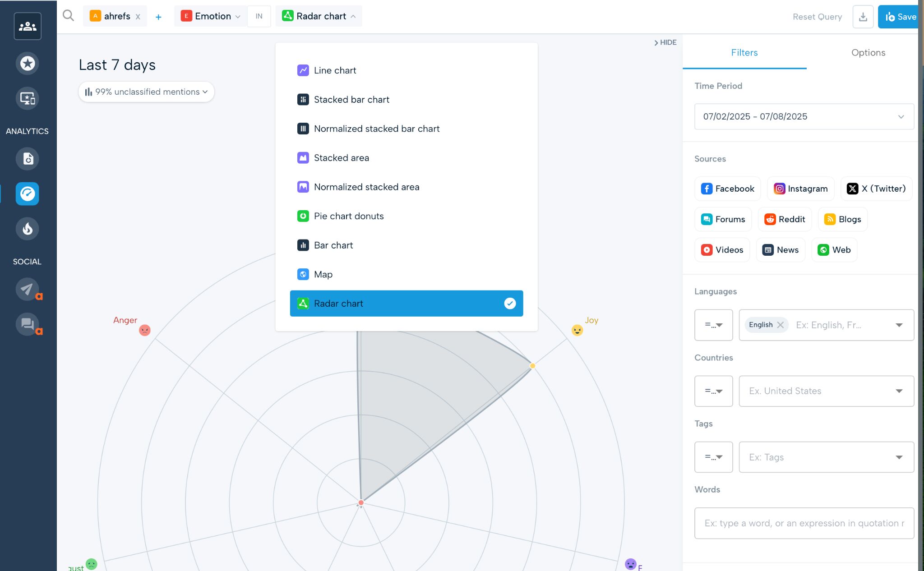Select the star-shaped Quotes icon in sidebar

(27, 63)
